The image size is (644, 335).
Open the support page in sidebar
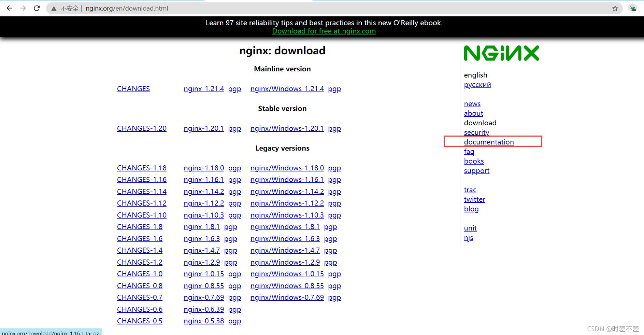coord(477,171)
